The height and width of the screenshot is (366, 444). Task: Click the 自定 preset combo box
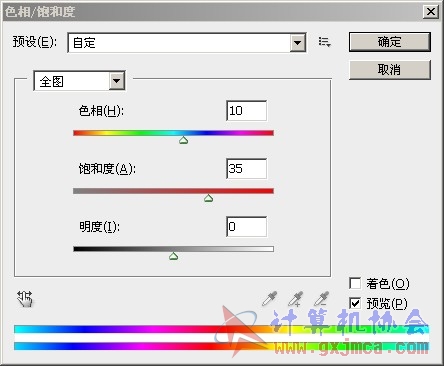(x=187, y=43)
